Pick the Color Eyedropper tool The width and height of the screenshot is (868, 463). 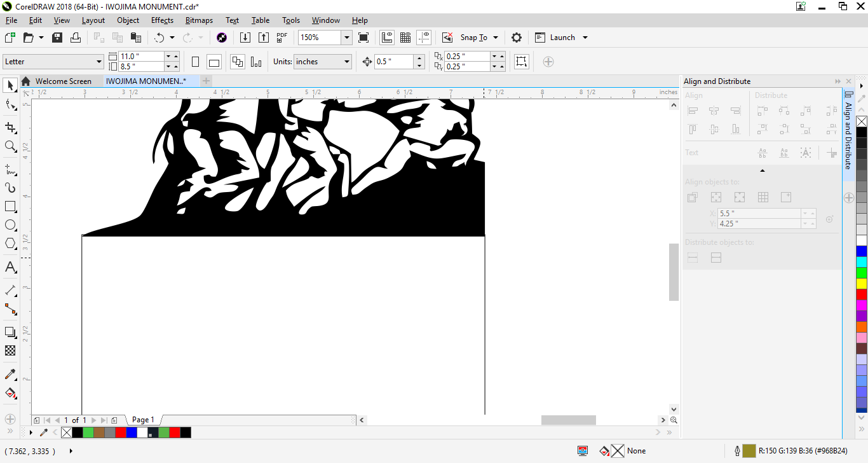[x=11, y=374]
